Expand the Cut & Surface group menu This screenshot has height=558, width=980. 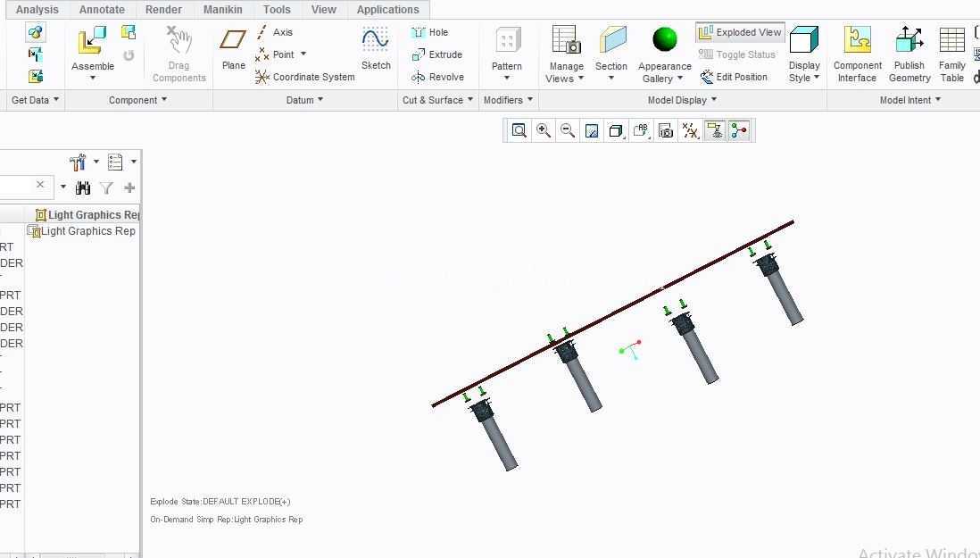click(x=437, y=100)
